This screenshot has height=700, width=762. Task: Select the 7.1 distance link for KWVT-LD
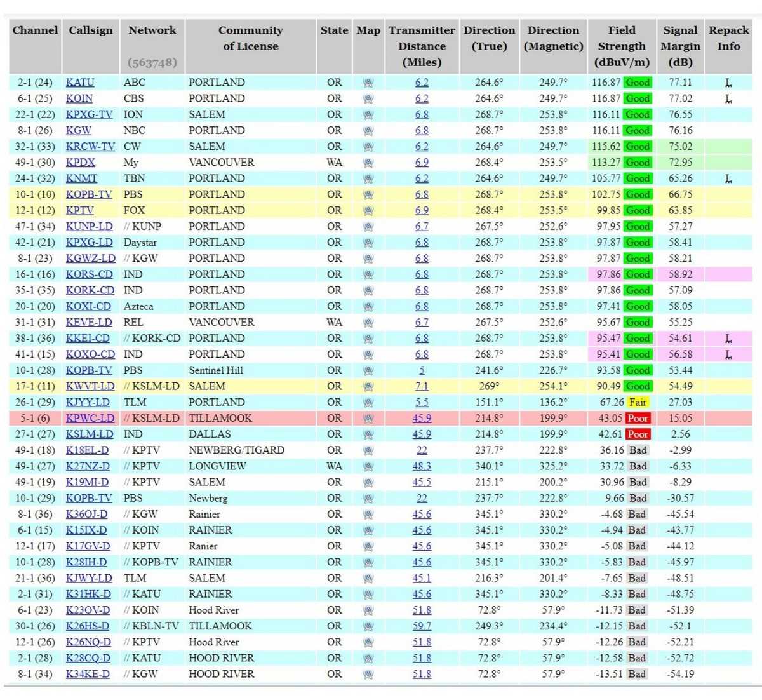[x=422, y=386]
